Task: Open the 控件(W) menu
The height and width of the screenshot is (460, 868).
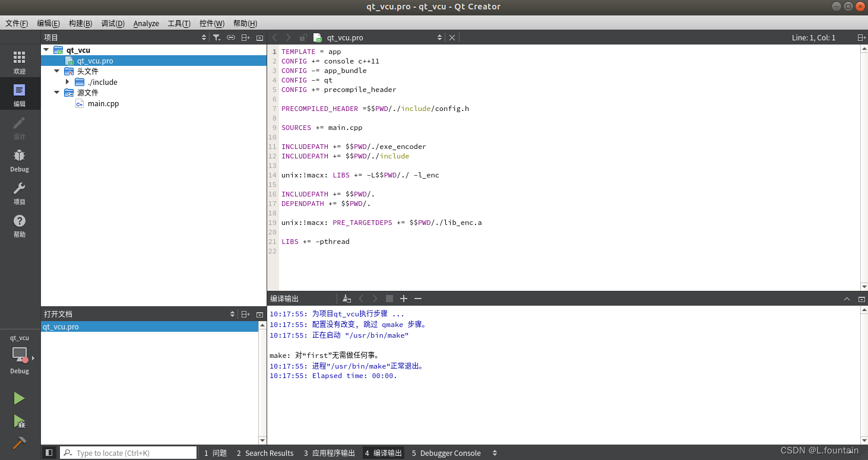Action: (212, 23)
